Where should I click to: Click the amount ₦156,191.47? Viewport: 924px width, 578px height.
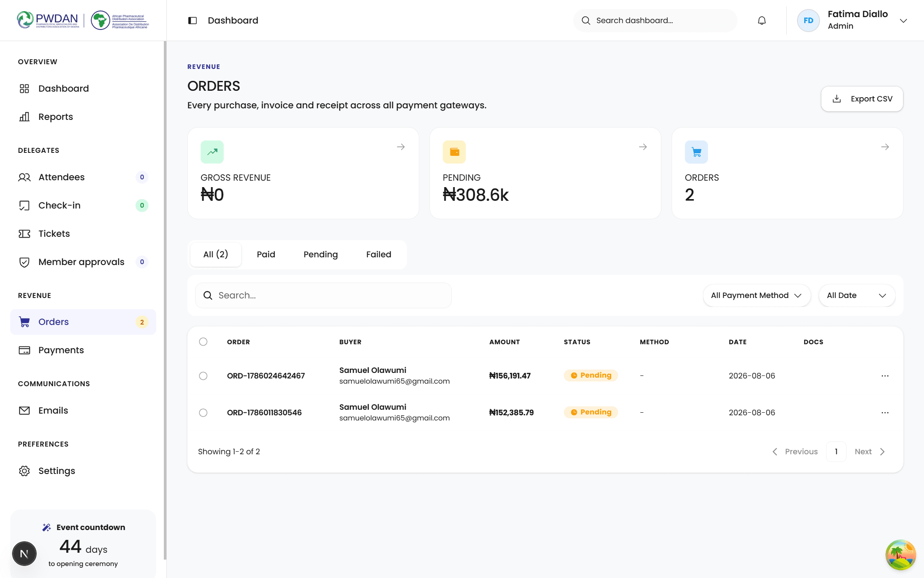coord(510,376)
